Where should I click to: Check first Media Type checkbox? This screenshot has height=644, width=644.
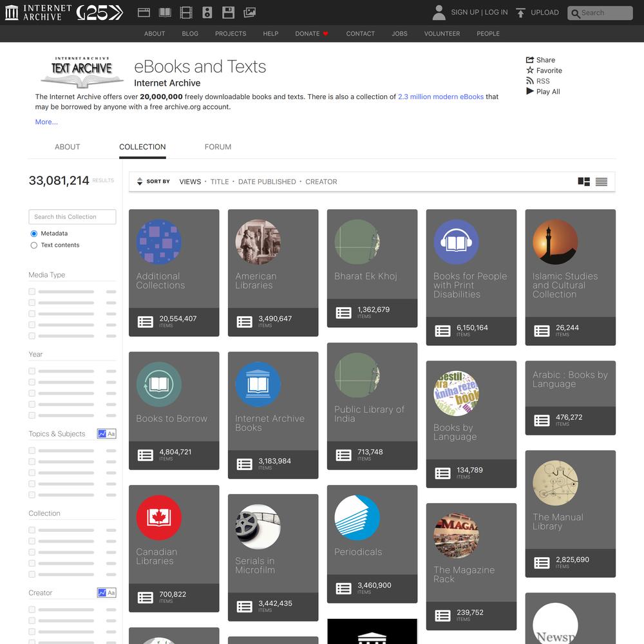click(32, 292)
